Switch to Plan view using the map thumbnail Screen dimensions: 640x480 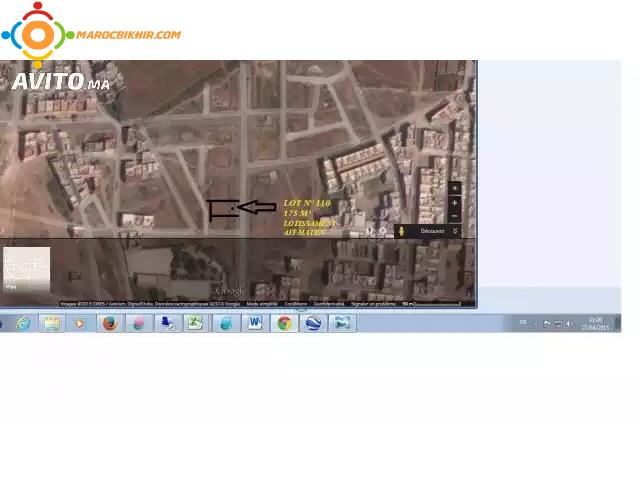pyautogui.click(x=27, y=269)
